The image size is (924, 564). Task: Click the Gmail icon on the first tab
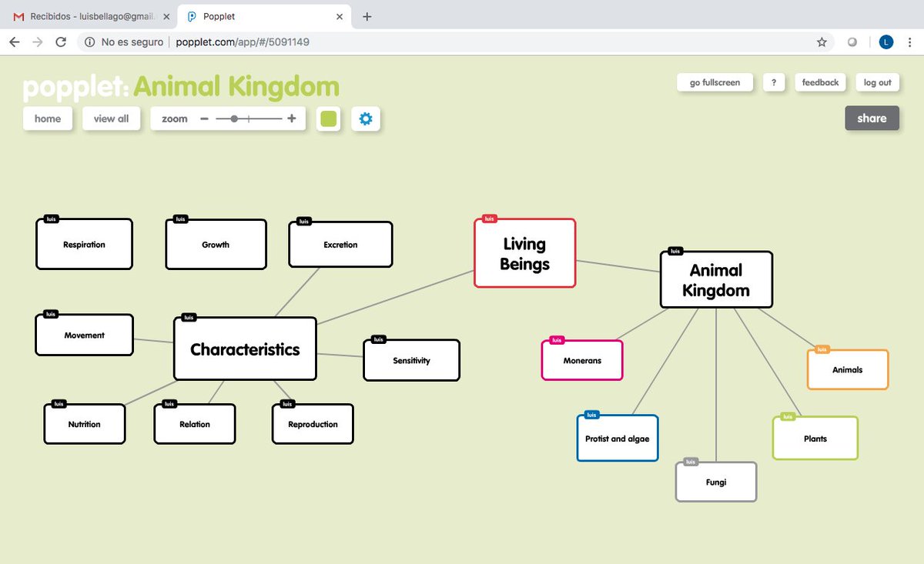[18, 15]
